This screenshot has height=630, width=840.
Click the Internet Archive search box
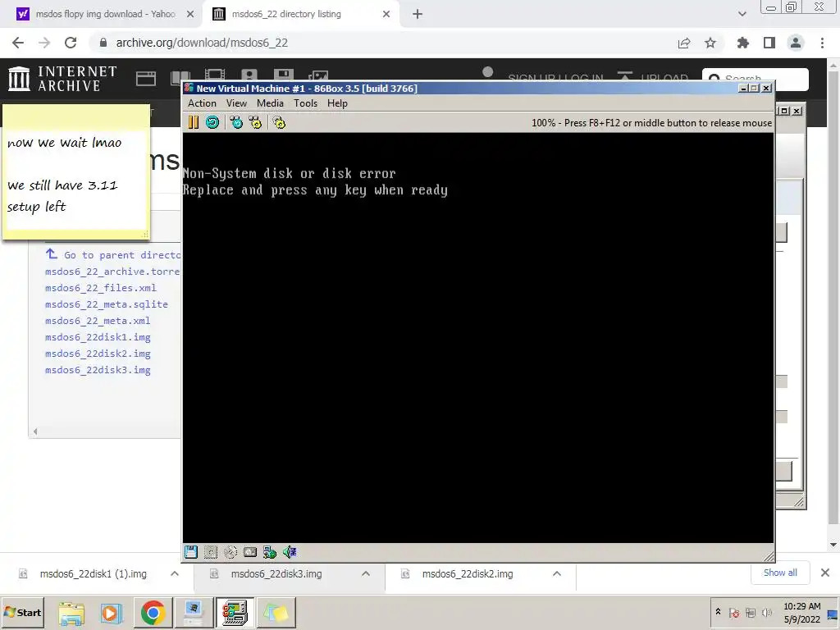[x=756, y=80]
